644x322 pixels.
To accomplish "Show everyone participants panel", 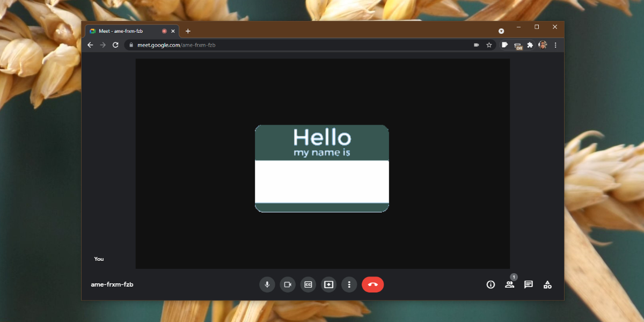I will (509, 284).
